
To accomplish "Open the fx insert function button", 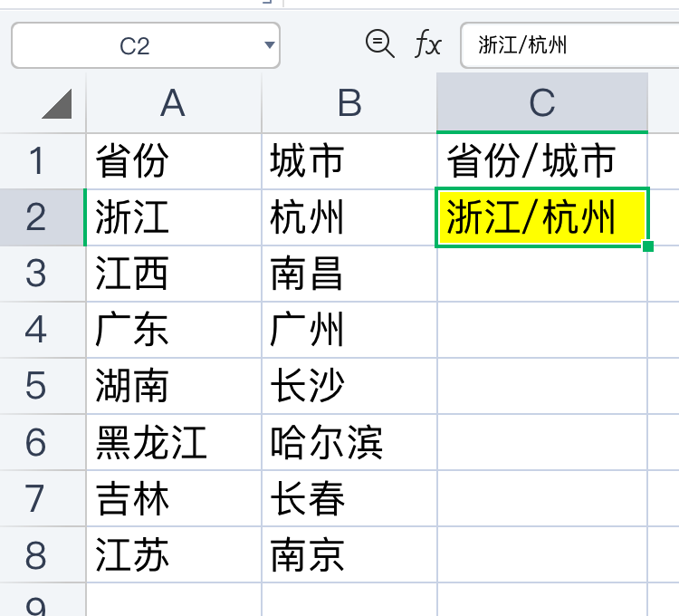I will [428, 43].
